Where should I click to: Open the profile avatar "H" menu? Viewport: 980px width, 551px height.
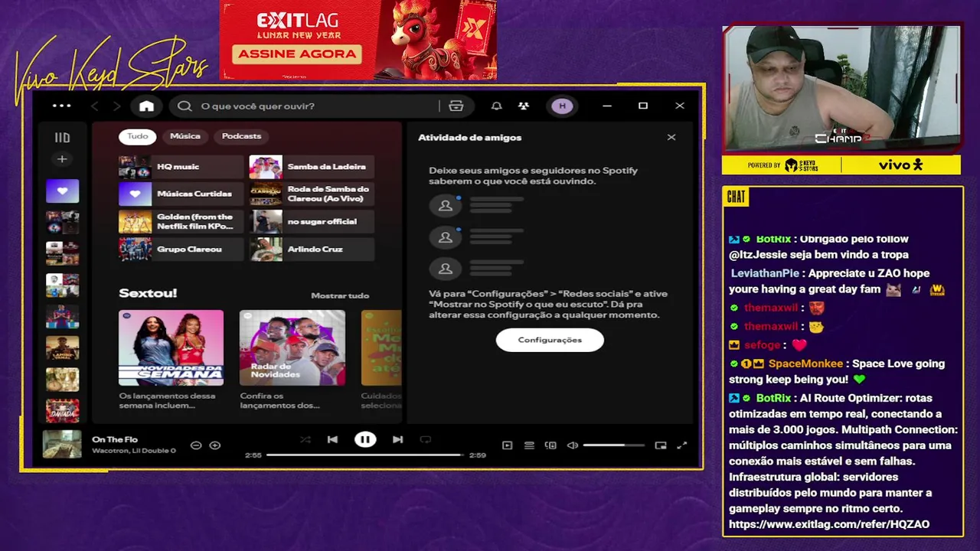(x=562, y=106)
